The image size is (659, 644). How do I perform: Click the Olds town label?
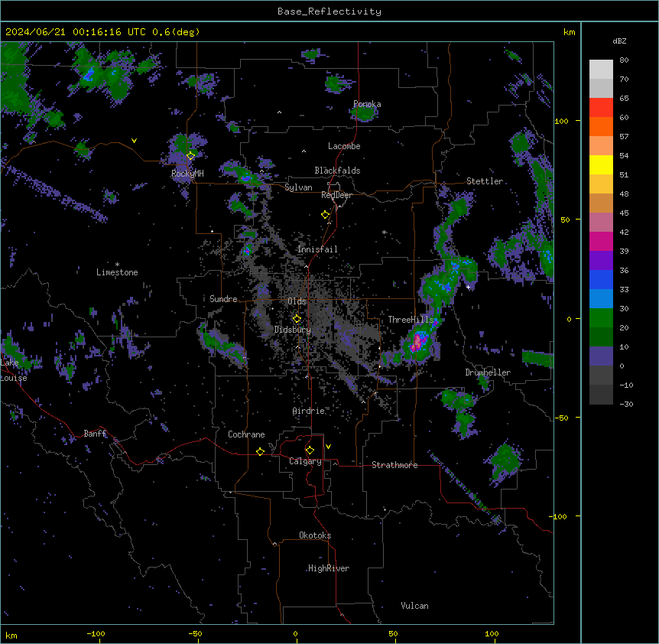297,301
